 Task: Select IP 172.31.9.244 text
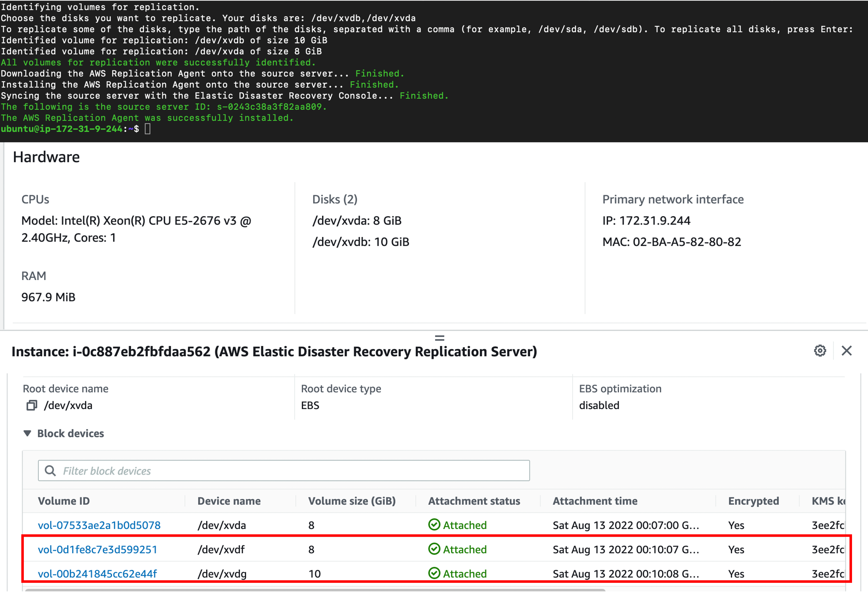click(x=646, y=221)
